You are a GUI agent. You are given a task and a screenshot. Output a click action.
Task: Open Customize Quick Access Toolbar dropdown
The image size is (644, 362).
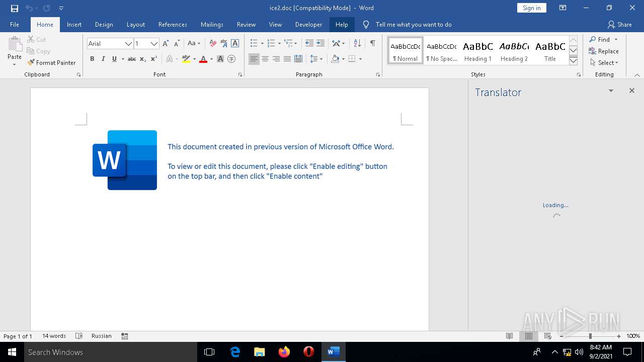pos(61,8)
